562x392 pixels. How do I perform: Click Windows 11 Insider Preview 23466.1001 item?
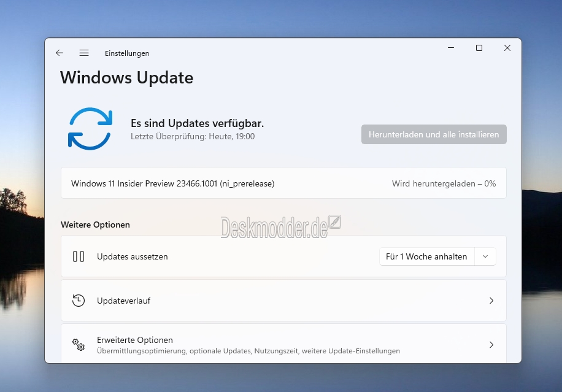[173, 183]
